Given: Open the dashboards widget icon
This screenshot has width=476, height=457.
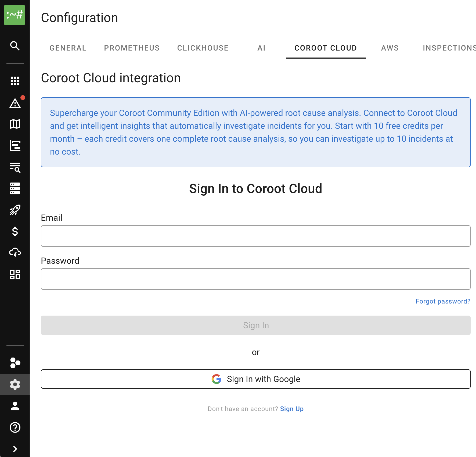Looking at the screenshot, I should (x=15, y=274).
